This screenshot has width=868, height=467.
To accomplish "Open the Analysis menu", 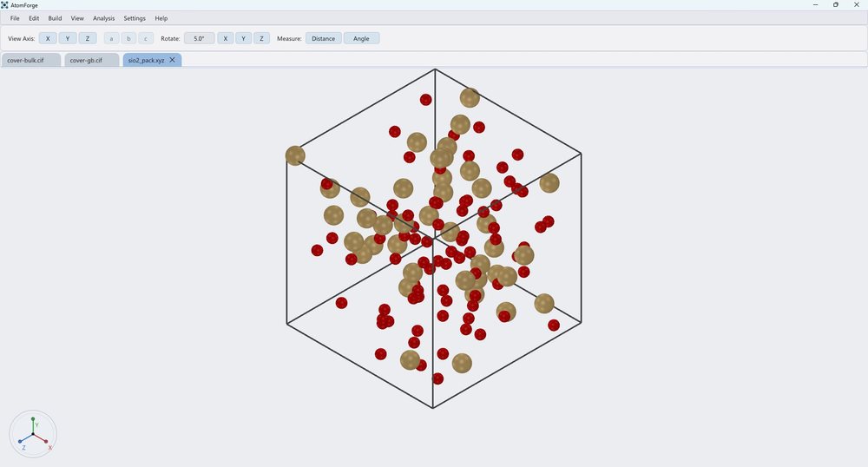I will point(103,18).
